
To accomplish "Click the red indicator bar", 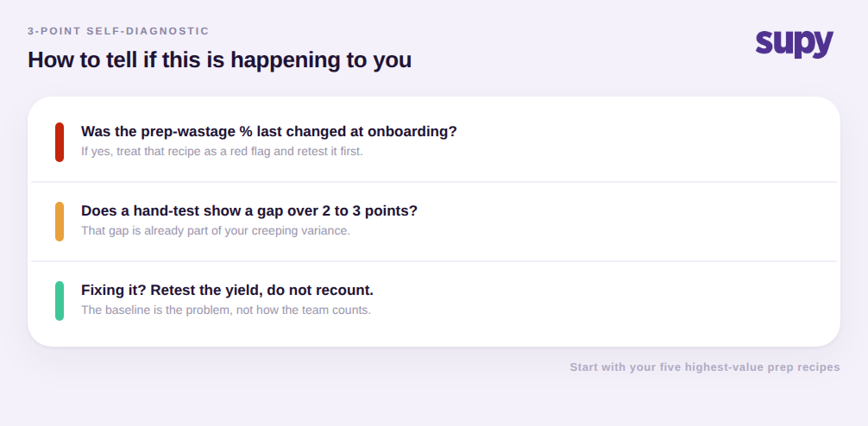I will (x=60, y=142).
